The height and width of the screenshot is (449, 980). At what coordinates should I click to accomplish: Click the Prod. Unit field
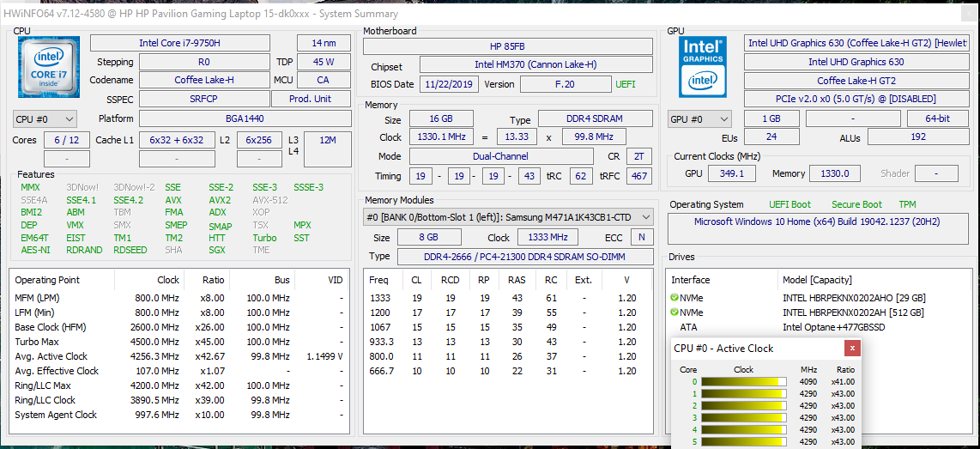(311, 99)
